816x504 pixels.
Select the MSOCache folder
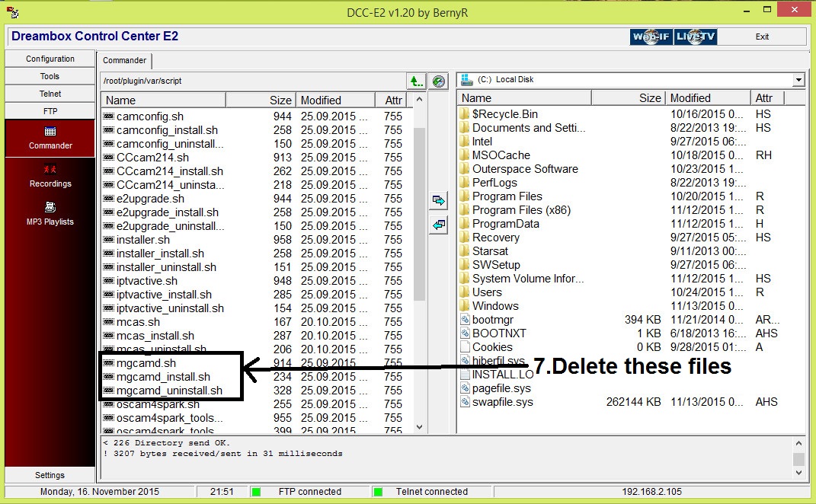click(x=501, y=155)
